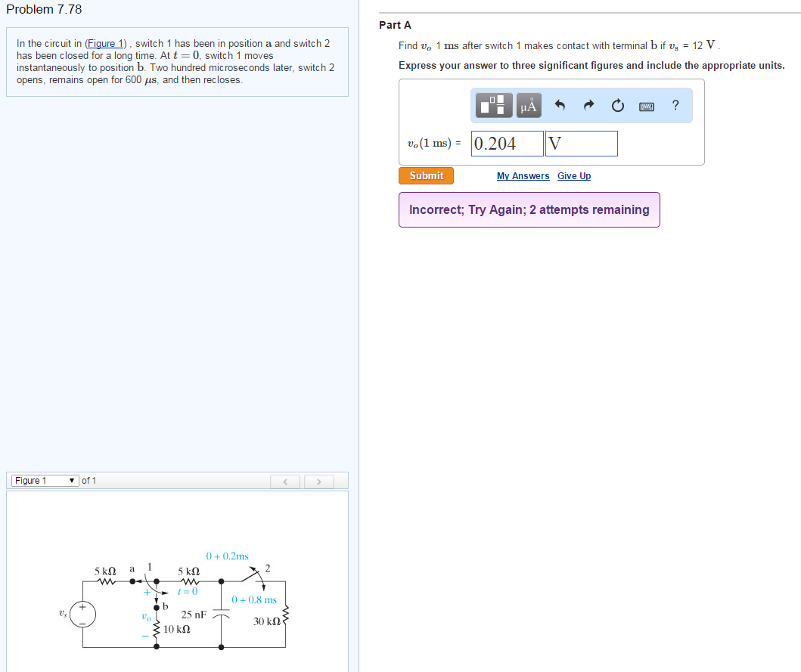
Task: Click the units field containing V
Action: (581, 144)
